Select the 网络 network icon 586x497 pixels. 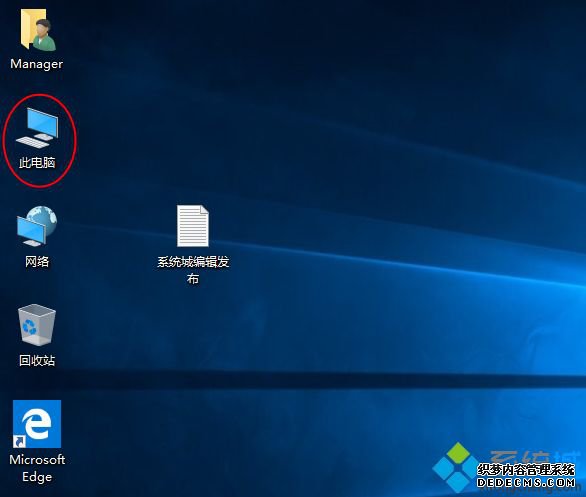37,226
